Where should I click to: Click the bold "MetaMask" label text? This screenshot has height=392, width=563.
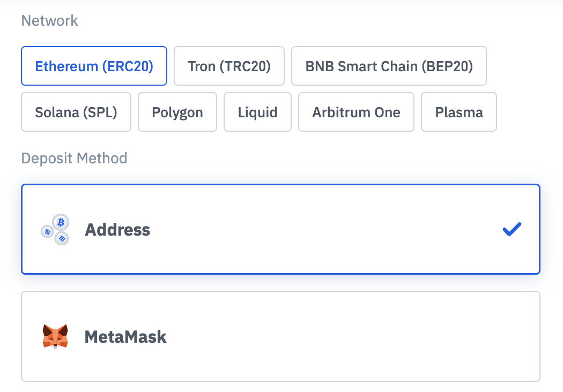(x=125, y=337)
